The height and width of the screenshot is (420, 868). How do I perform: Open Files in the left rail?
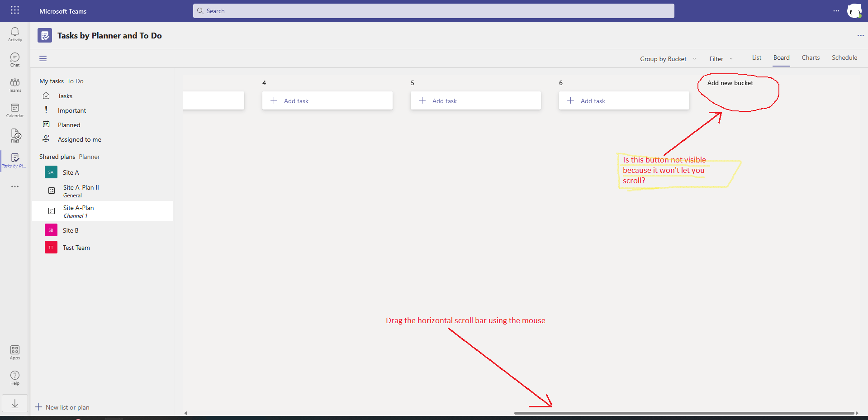(15, 136)
